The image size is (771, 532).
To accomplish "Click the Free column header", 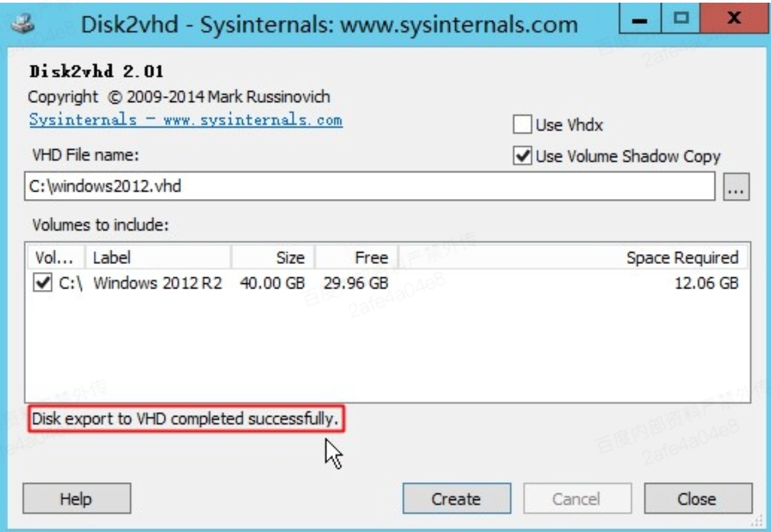I will 356,257.
